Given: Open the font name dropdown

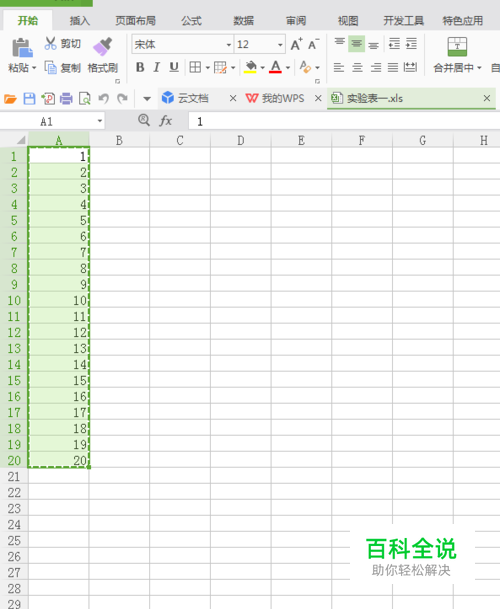Looking at the screenshot, I should click(x=229, y=45).
